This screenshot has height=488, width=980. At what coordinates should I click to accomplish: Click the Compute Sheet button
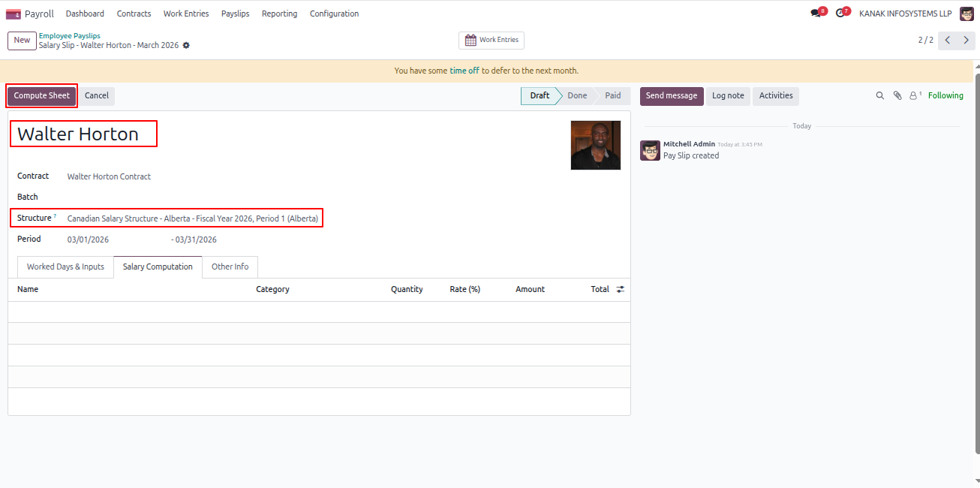coord(41,96)
